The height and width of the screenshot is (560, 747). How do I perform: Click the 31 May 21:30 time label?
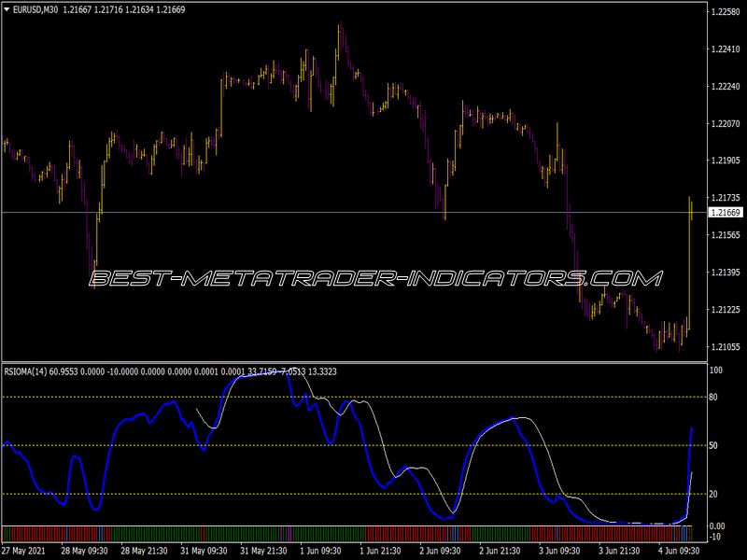click(263, 551)
